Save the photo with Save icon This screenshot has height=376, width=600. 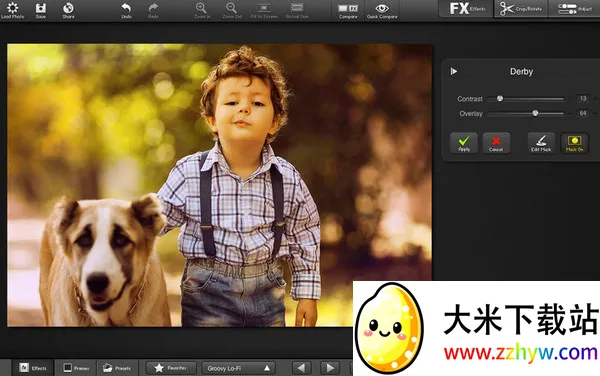(x=41, y=10)
